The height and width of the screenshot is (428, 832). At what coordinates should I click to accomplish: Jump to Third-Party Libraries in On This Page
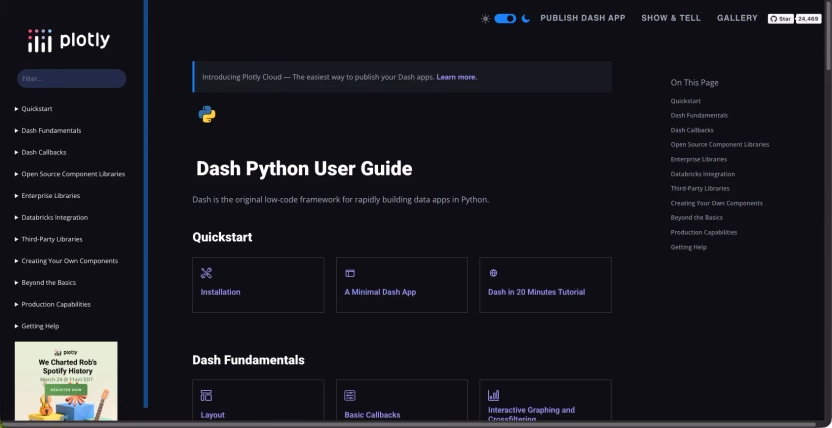700,188
